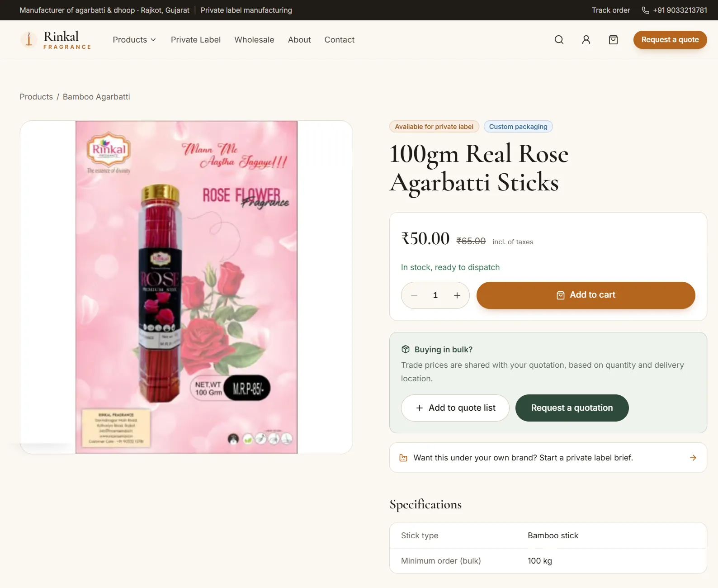Click the 'Stick type' specification label
This screenshot has height=588, width=718.
click(420, 536)
